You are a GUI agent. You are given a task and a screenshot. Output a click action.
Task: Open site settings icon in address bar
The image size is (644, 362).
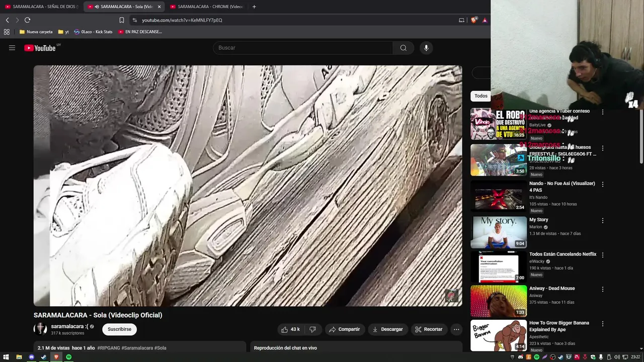point(134,20)
